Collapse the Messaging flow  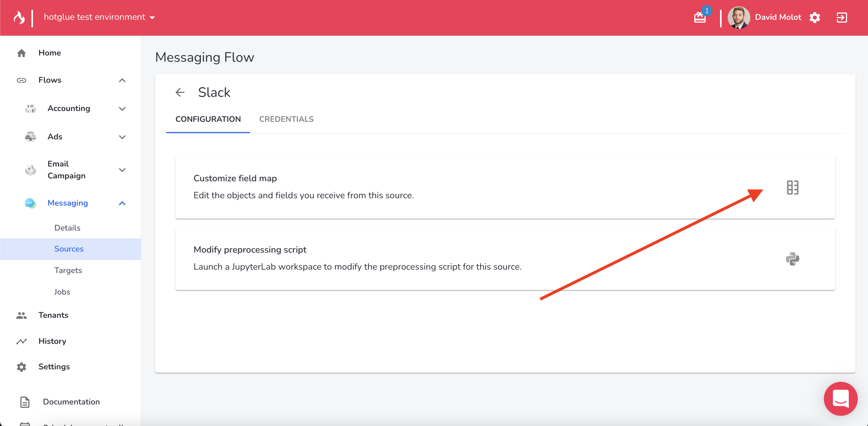(122, 203)
